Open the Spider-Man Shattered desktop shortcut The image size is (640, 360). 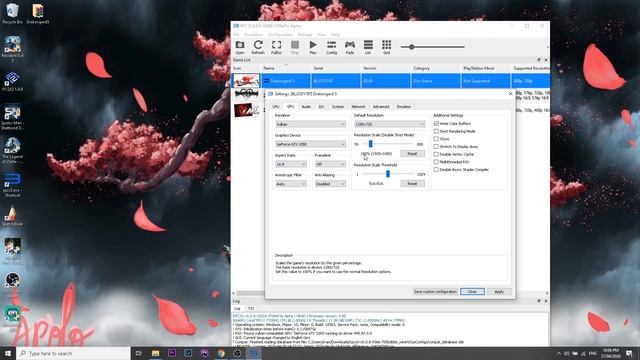(12, 118)
